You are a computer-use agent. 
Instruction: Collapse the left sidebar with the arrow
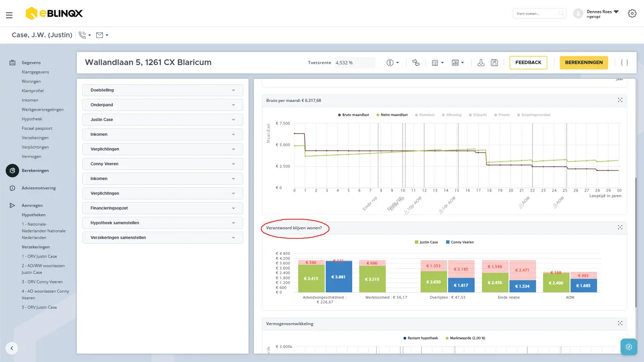pyautogui.click(x=12, y=348)
